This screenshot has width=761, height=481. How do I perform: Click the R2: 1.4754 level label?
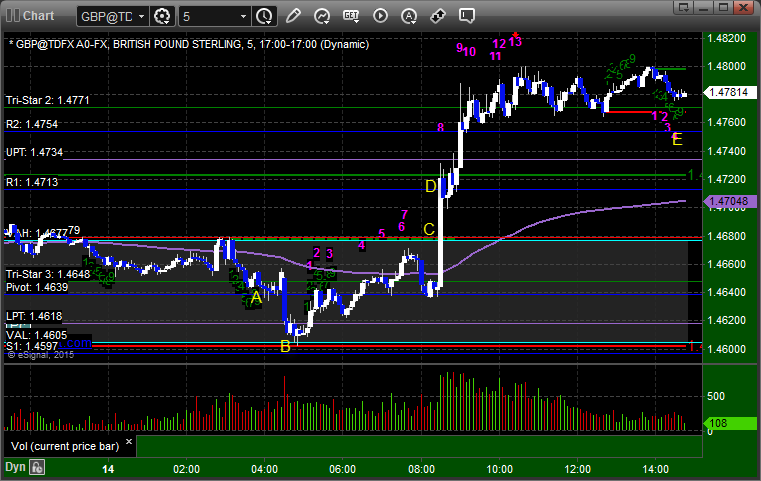point(32,124)
